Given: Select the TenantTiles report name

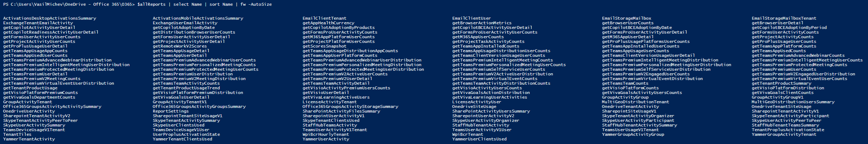Looking at the screenshot, I should (17, 134).
